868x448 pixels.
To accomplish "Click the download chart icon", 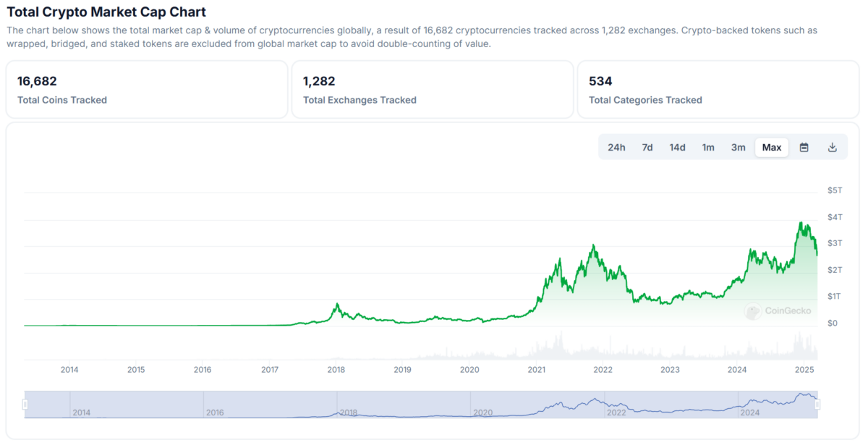I will pyautogui.click(x=832, y=148).
